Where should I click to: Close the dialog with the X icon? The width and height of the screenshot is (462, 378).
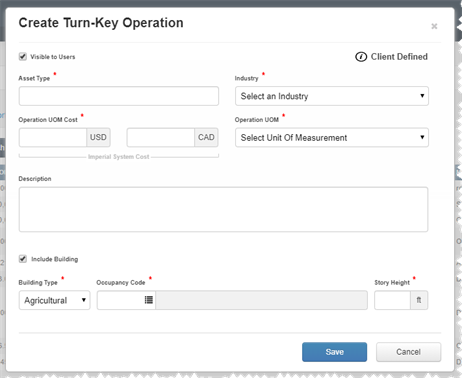tap(434, 26)
